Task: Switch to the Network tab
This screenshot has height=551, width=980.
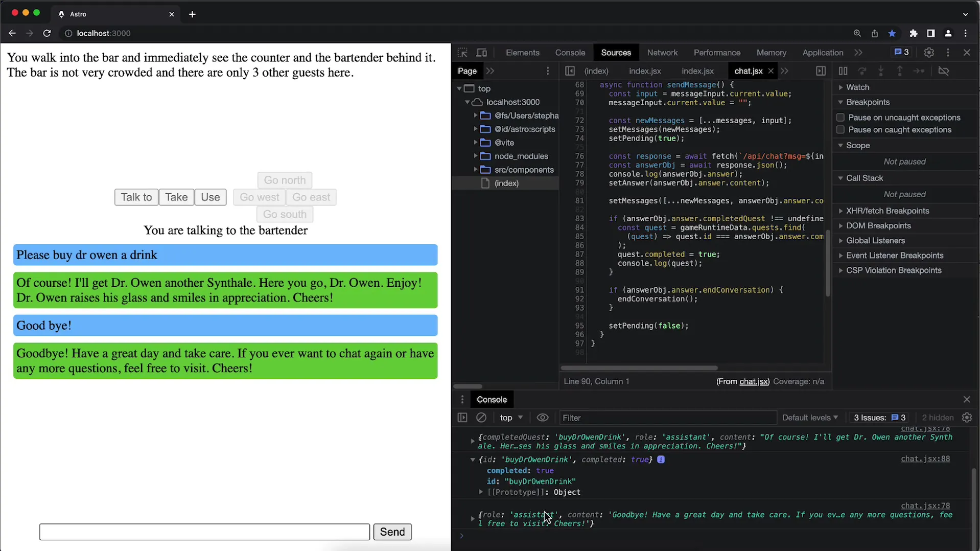Action: click(x=662, y=53)
